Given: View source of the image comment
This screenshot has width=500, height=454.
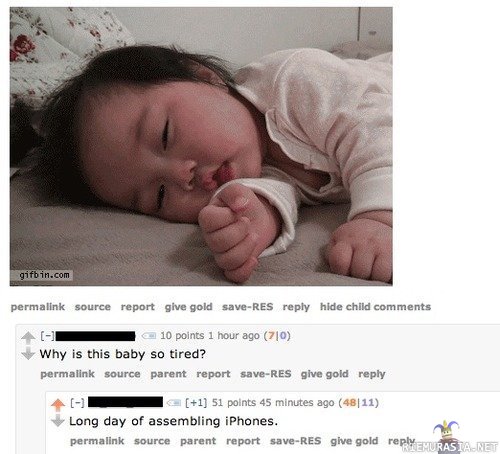Looking at the screenshot, I should click(x=93, y=307).
